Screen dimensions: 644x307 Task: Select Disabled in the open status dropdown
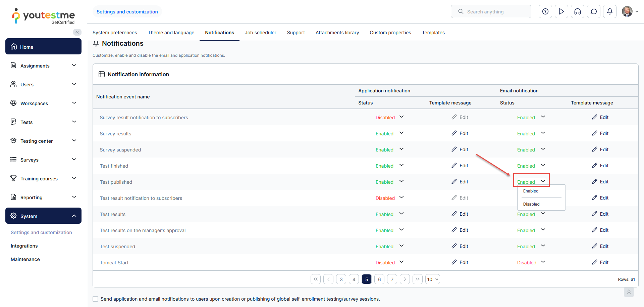(x=531, y=204)
